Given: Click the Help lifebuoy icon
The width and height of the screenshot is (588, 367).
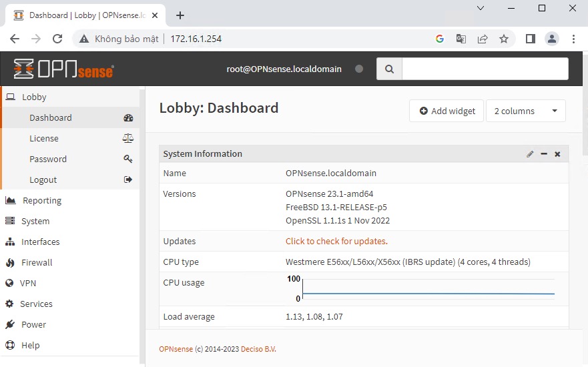Looking at the screenshot, I should pyautogui.click(x=10, y=345).
